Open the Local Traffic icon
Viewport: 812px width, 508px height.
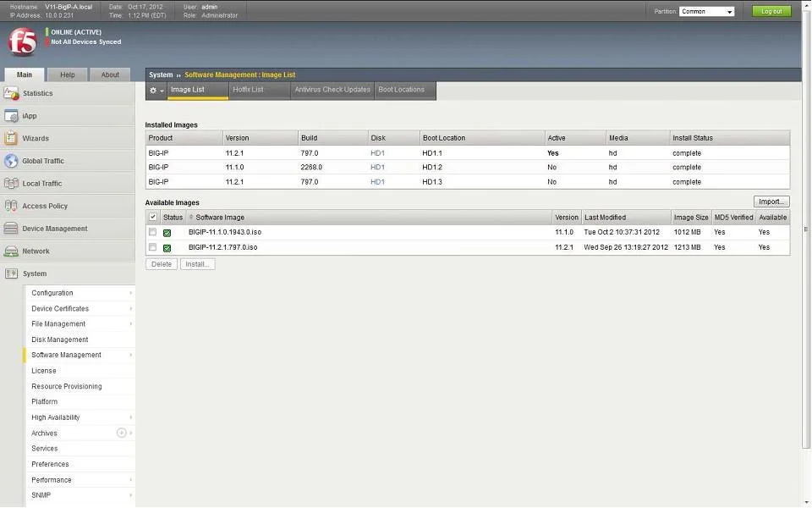click(11, 184)
